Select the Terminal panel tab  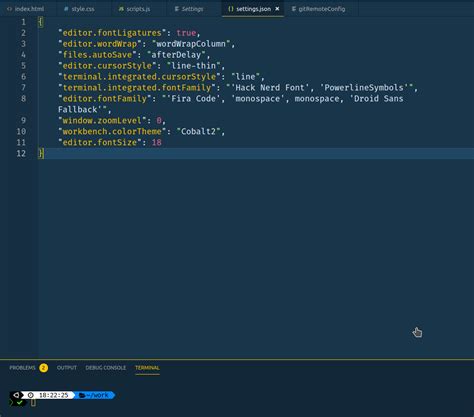(147, 368)
